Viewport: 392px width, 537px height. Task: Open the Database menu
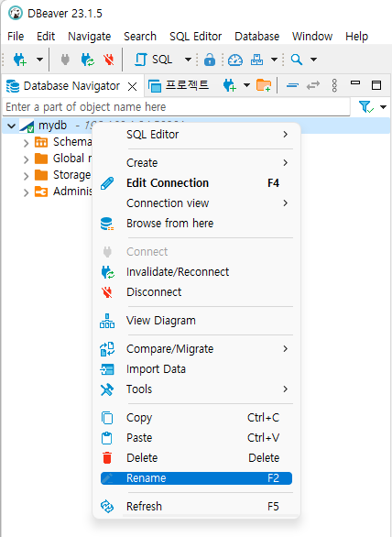(256, 37)
